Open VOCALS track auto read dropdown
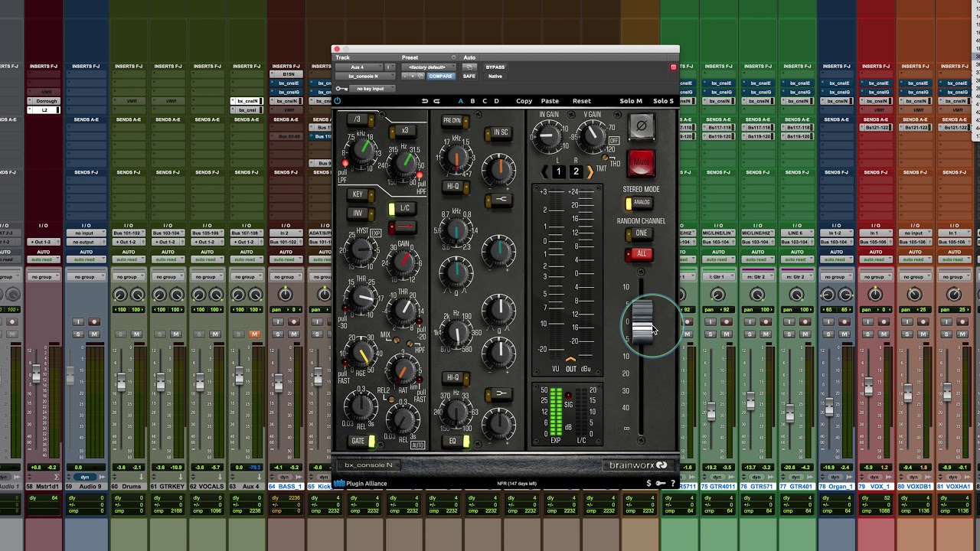Viewport: 980px width, 551px height. (207, 259)
